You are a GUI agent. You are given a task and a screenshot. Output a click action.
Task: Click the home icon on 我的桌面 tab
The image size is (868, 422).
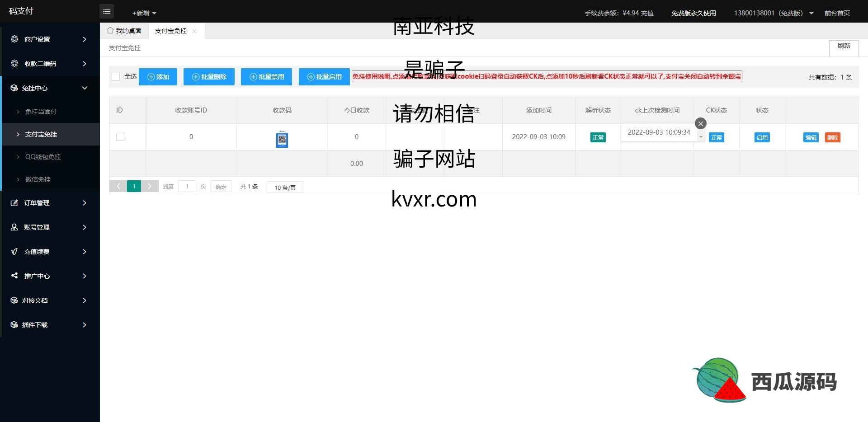[110, 30]
